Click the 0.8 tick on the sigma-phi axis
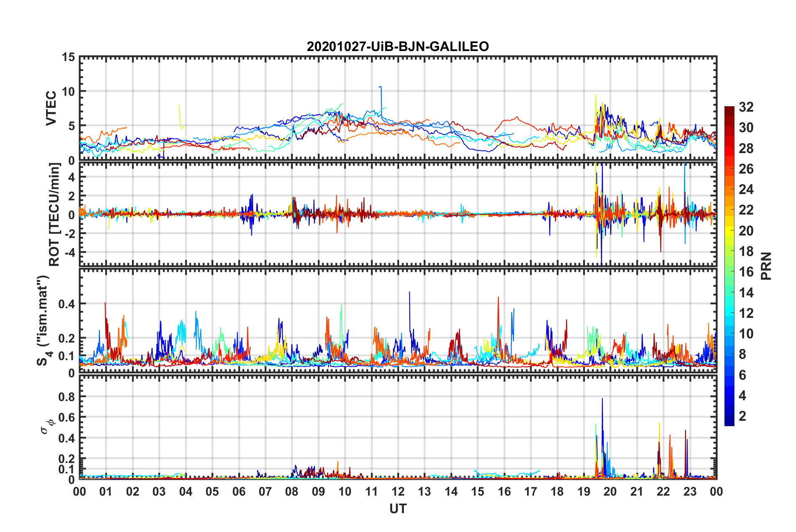The width and height of the screenshot is (796, 532). (x=66, y=396)
